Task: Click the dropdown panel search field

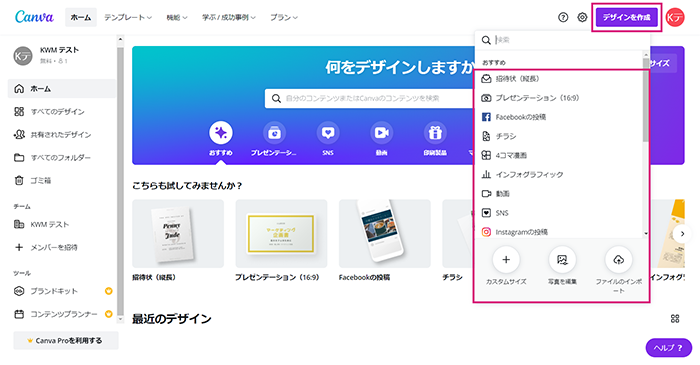Action: click(562, 40)
